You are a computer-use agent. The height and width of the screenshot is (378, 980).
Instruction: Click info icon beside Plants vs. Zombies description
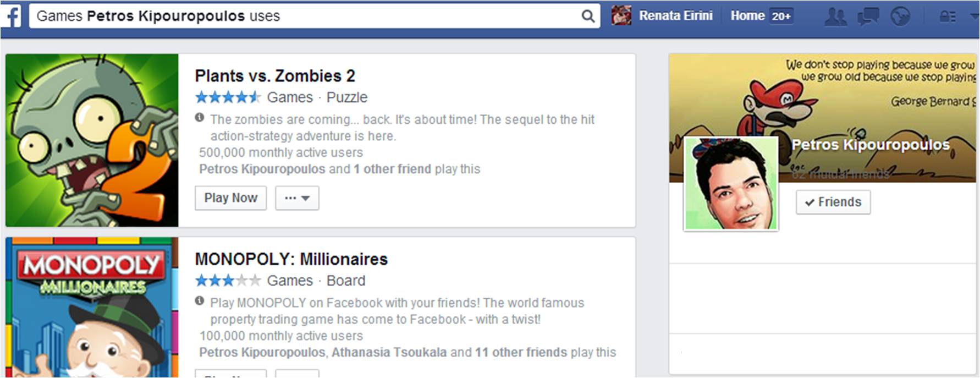[x=200, y=117]
